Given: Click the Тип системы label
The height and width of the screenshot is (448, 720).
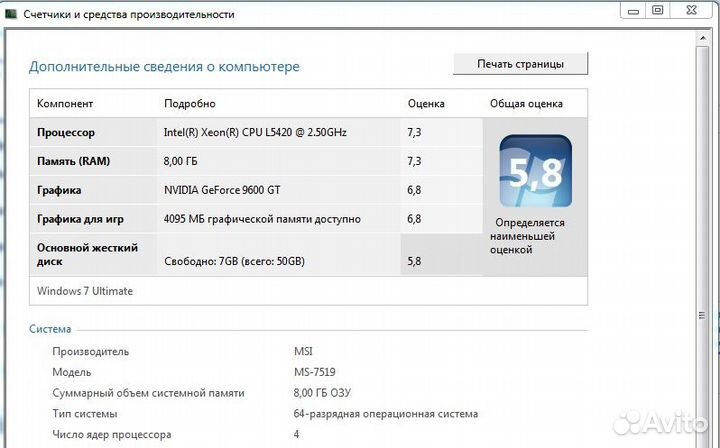Looking at the screenshot, I should [x=85, y=414].
